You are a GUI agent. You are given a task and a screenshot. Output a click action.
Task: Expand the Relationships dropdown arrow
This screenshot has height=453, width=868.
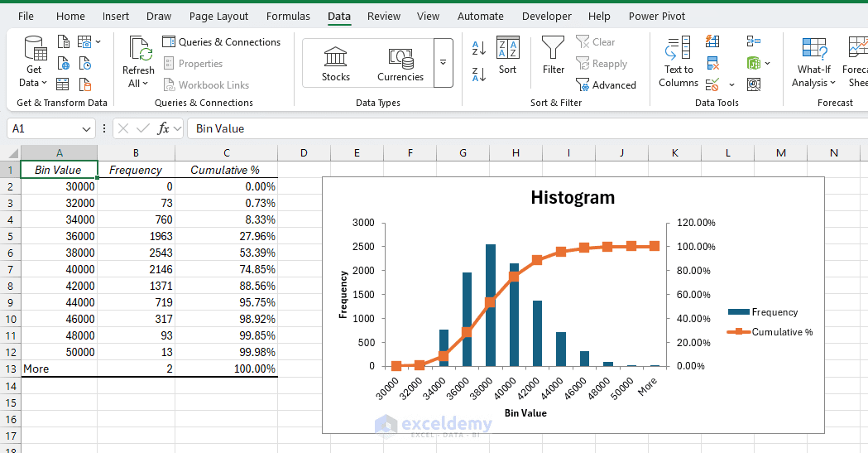click(x=767, y=63)
